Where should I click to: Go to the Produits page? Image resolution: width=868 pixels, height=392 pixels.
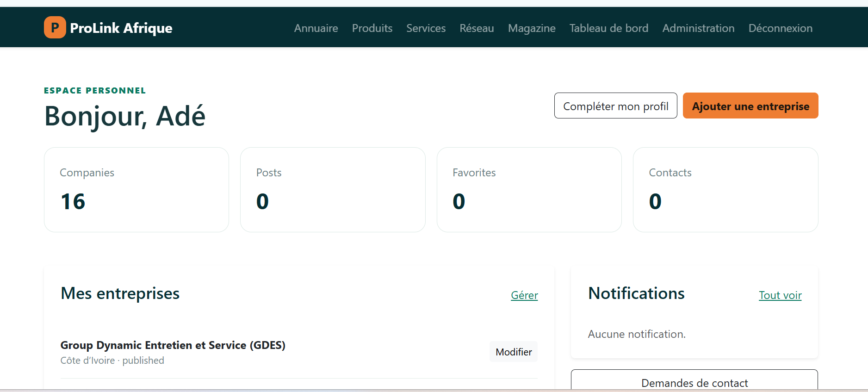click(372, 28)
